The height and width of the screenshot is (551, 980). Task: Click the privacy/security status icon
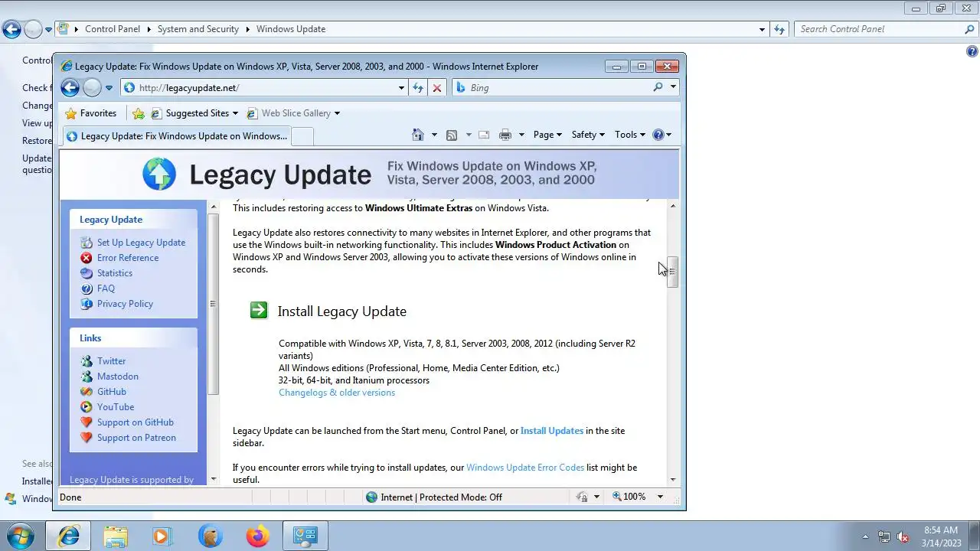coord(582,497)
